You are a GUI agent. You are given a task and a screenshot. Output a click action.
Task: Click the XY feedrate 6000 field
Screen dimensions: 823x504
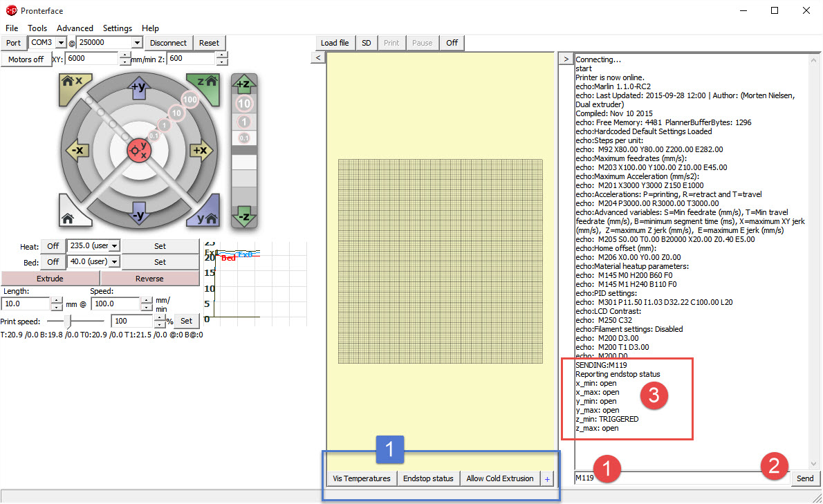point(93,59)
